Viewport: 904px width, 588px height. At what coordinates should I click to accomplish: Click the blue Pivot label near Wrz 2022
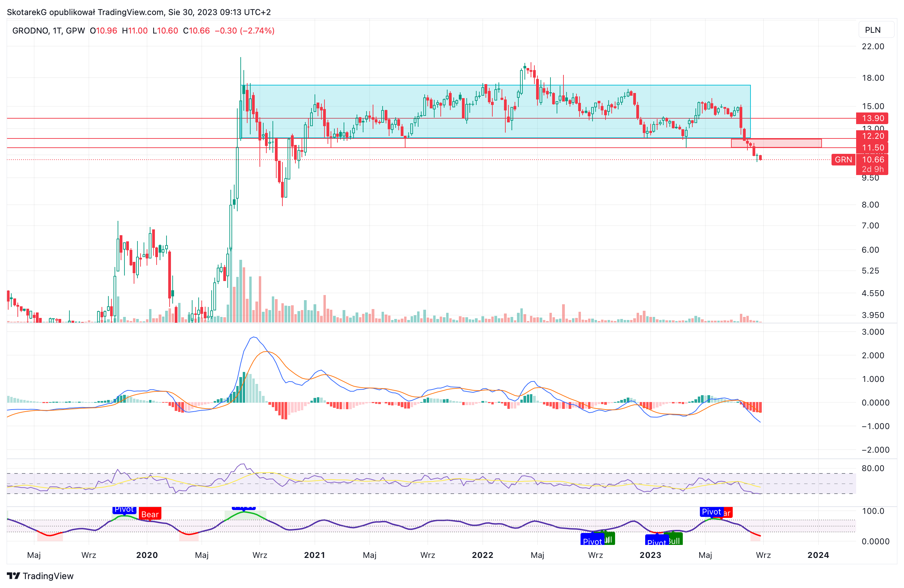592,540
